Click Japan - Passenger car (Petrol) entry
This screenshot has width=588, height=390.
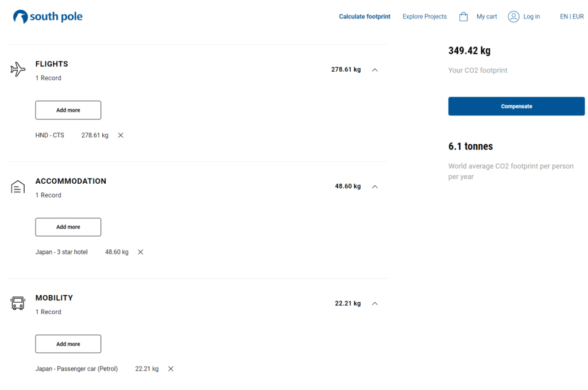[x=76, y=369]
